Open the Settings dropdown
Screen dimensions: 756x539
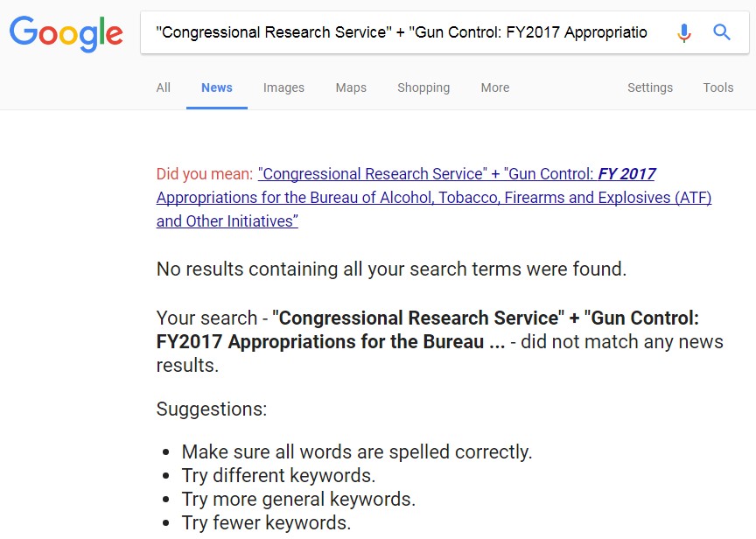pyautogui.click(x=650, y=87)
